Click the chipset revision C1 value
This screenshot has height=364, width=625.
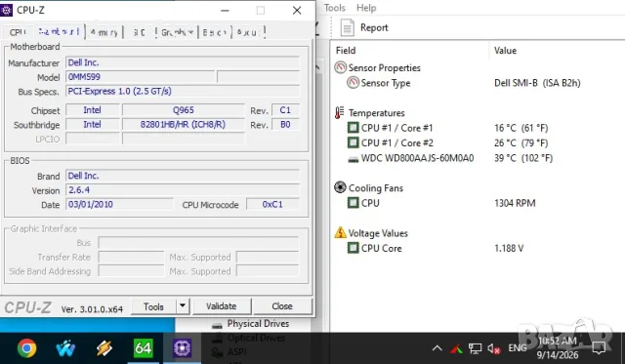click(x=285, y=110)
